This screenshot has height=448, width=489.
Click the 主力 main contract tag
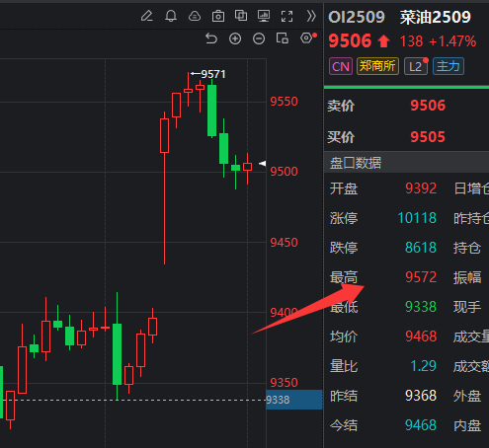coord(448,66)
